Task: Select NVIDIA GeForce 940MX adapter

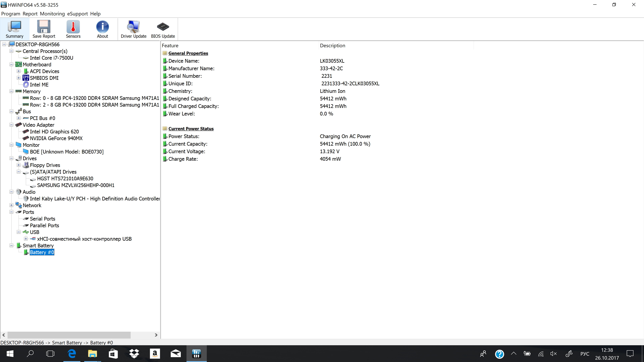Action: click(x=56, y=138)
